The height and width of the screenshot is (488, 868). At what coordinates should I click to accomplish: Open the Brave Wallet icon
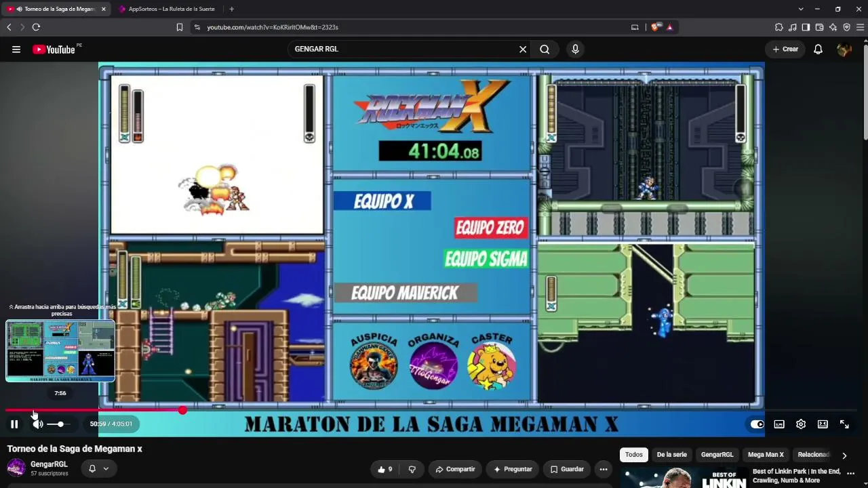click(819, 27)
